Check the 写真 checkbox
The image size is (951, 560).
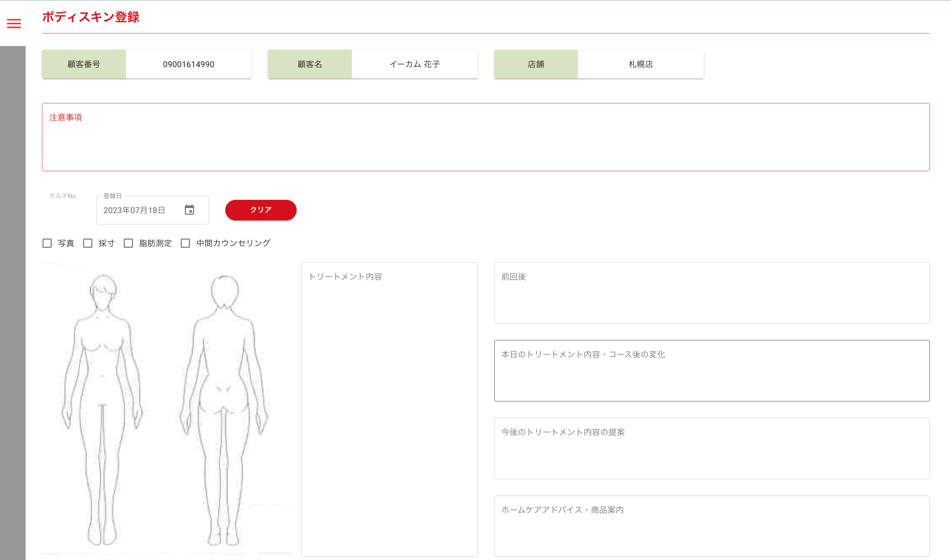pos(47,243)
